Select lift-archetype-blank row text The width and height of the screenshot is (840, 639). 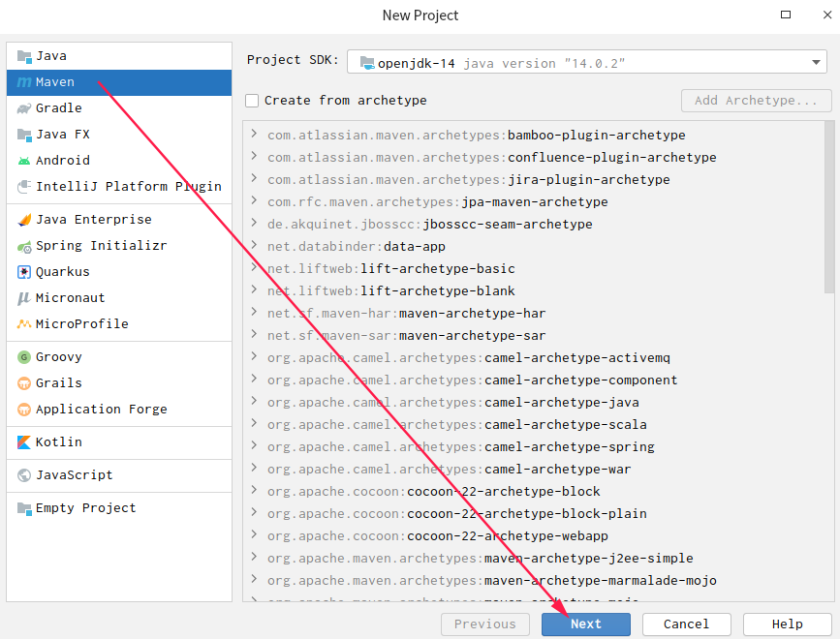pyautogui.click(x=391, y=291)
